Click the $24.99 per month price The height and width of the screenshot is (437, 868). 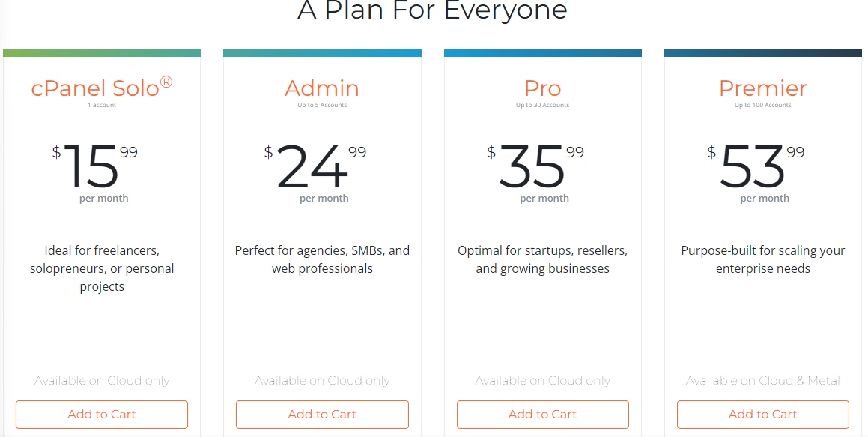tap(313, 167)
